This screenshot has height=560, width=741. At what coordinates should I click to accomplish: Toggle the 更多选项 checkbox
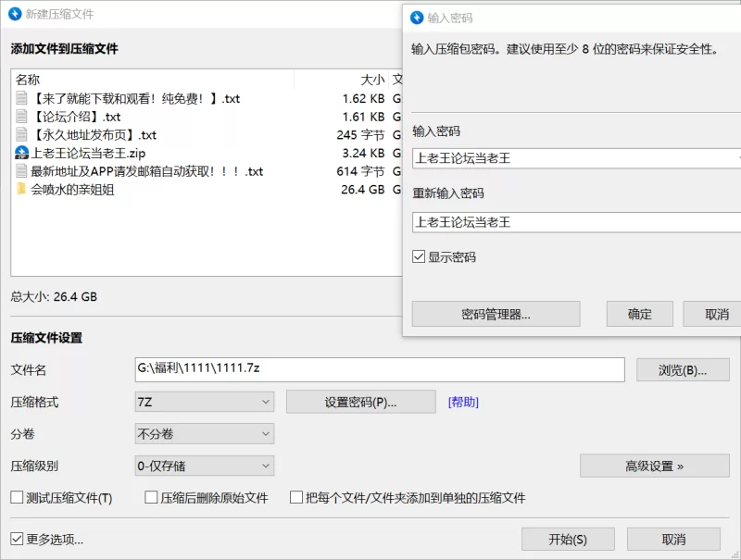click(17, 539)
